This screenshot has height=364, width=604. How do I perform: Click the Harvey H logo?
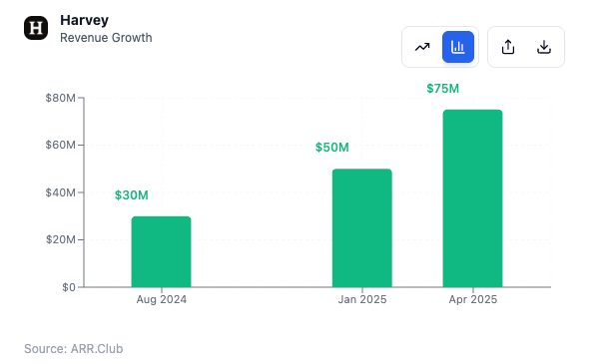coord(36,28)
